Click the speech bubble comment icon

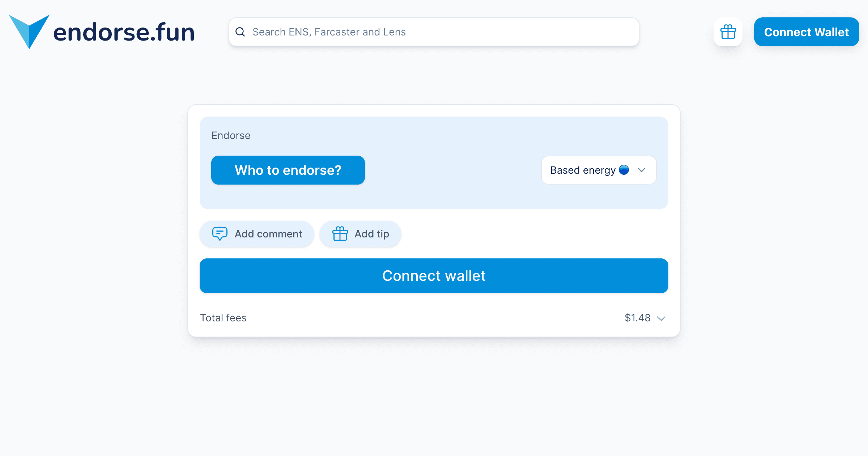220,234
